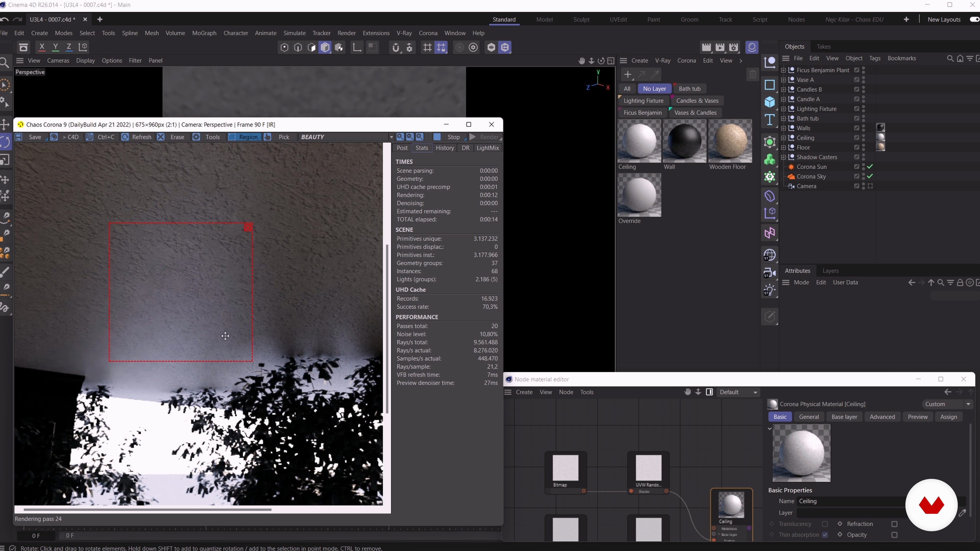Filter materials by Lighting Fixture layer
Screen dimensions: 980x551
click(x=643, y=101)
